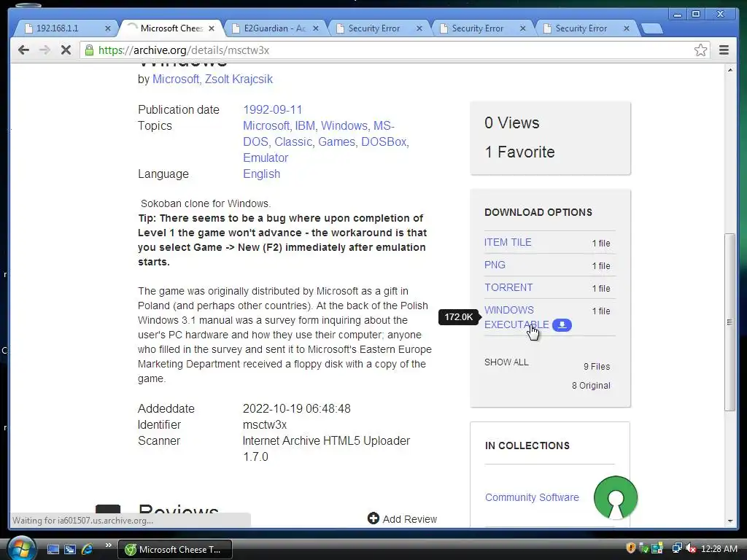Open the Classic topic link

pyautogui.click(x=294, y=142)
